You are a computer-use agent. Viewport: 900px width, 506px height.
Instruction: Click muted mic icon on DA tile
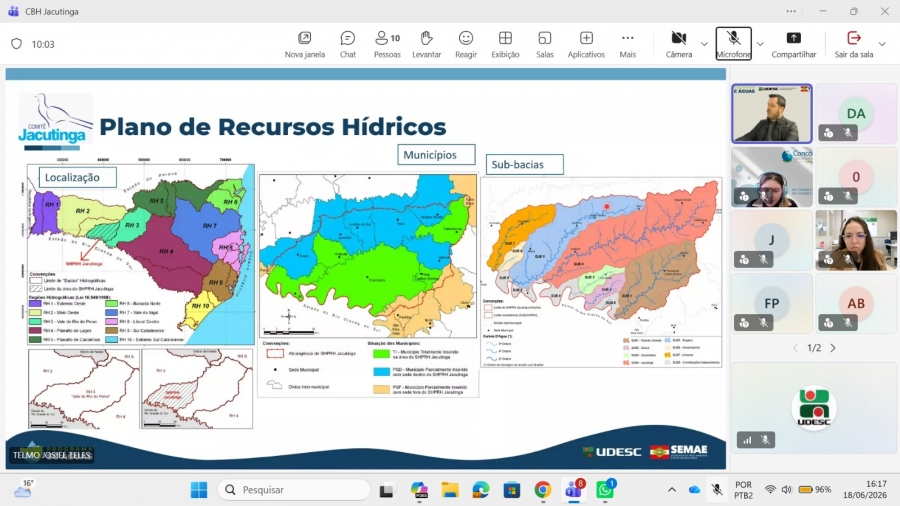pos(847,133)
